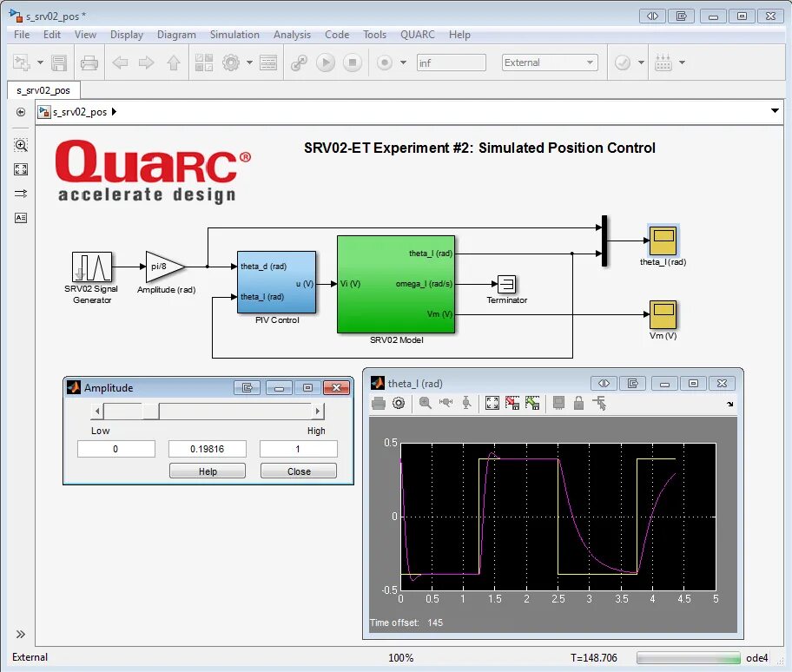Image resolution: width=792 pixels, height=672 pixels.
Task: Select the SRV02 Signal Generator block
Action: click(92, 267)
